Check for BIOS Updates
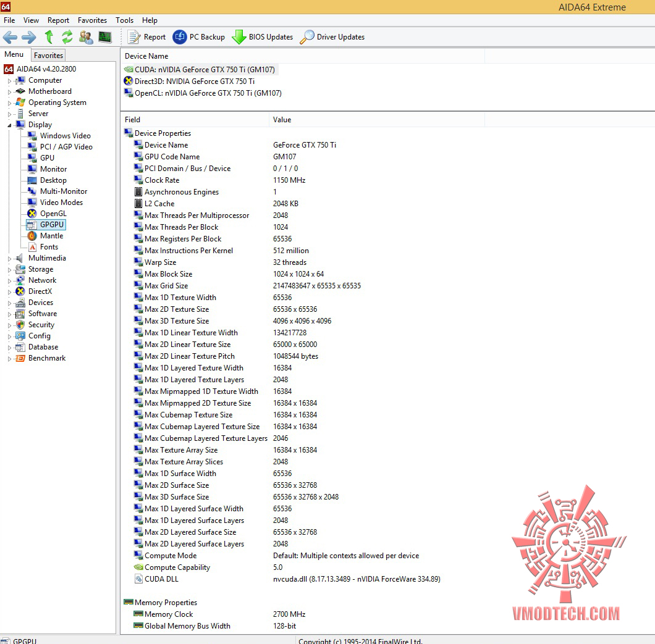 pyautogui.click(x=263, y=37)
